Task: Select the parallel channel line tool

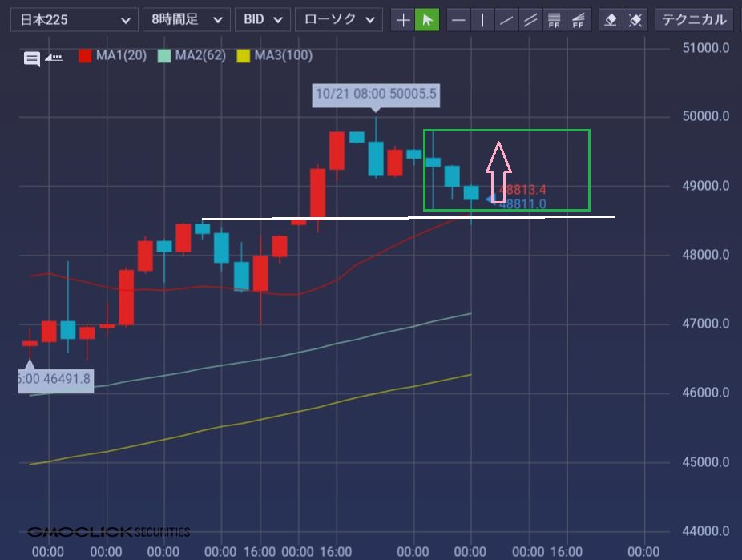Action: (530, 20)
